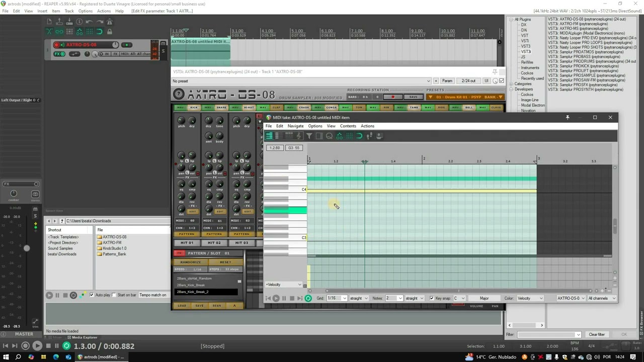
Task: Open the No preset dropdown
Action: [x=301, y=81]
